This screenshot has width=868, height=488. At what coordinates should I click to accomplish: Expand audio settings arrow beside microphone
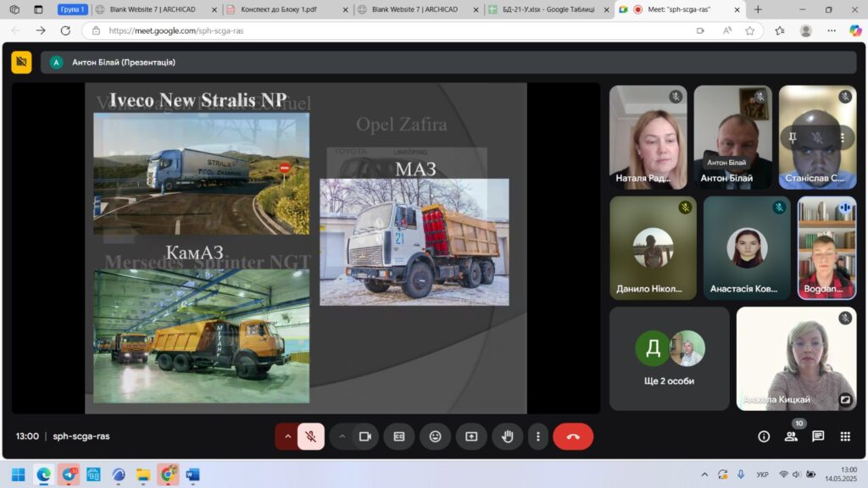[287, 436]
